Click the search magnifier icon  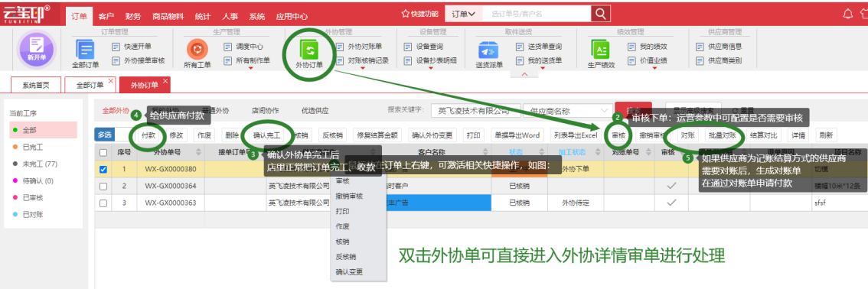[600, 13]
